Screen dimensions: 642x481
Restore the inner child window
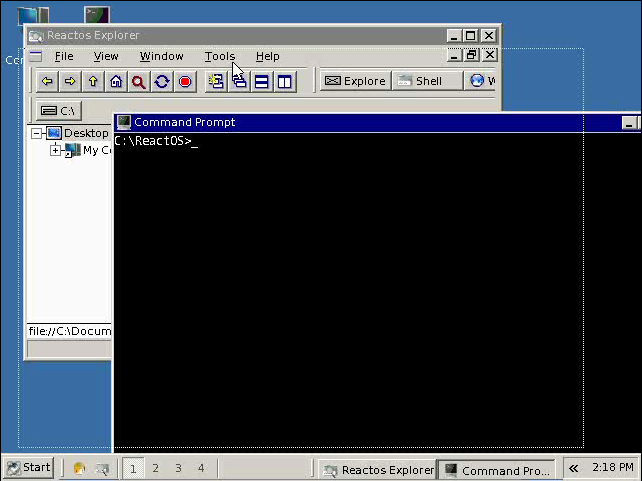[x=472, y=55]
